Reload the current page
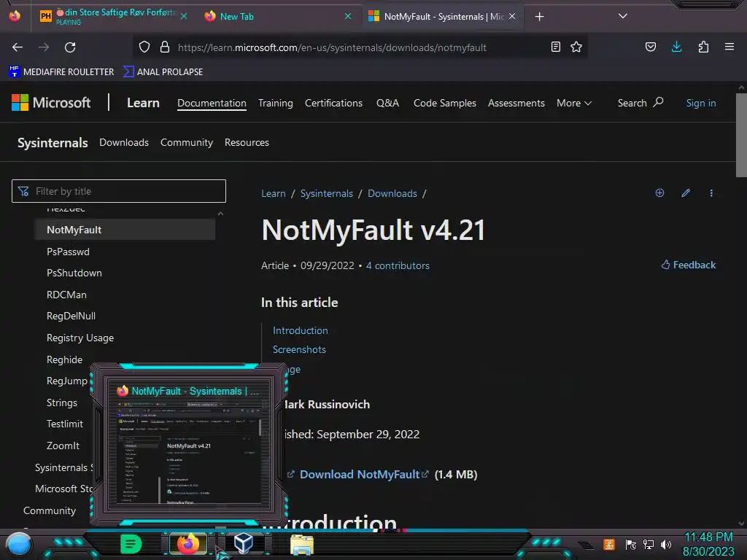 [70, 47]
